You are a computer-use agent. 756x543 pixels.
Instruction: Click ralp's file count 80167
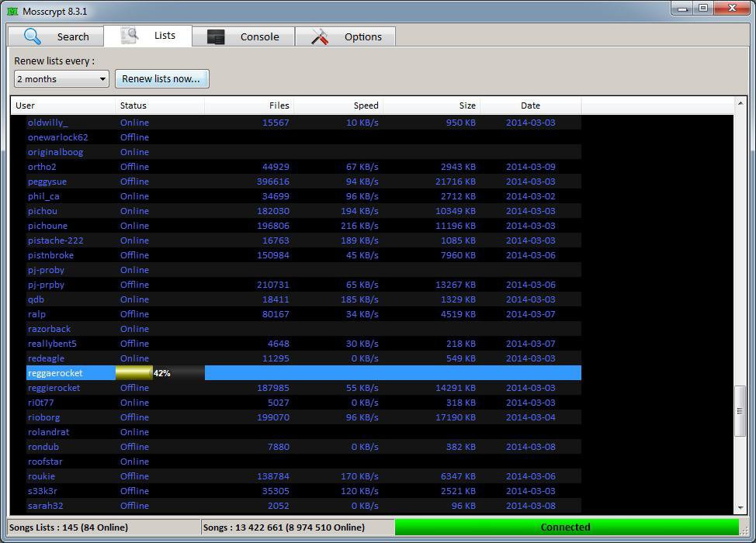point(276,314)
